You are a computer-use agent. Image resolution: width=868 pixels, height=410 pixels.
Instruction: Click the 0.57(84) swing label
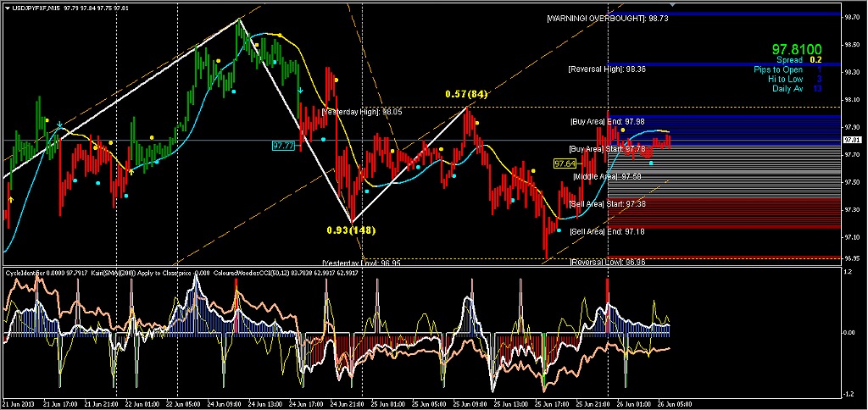coord(467,95)
